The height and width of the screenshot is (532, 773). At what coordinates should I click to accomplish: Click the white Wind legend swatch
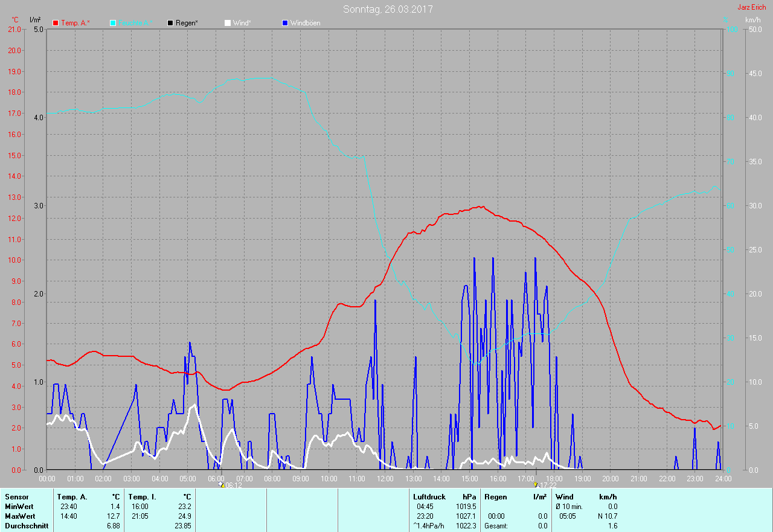[228, 23]
